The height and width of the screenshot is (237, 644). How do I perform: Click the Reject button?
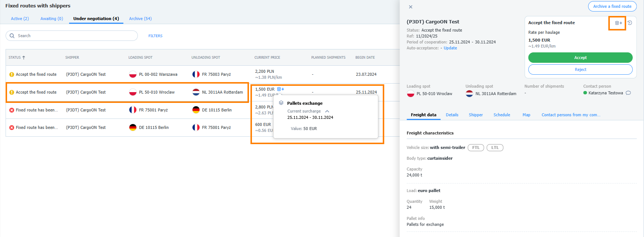(580, 69)
